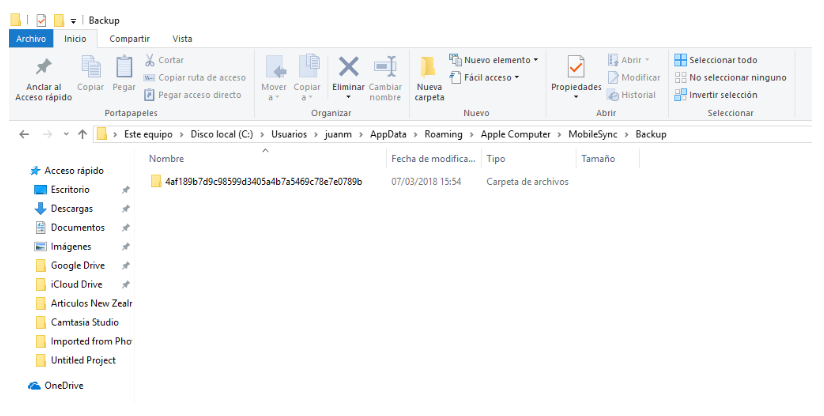Open Propiedades from the ribbon
Image resolution: width=824 pixels, height=416 pixels.
click(576, 68)
